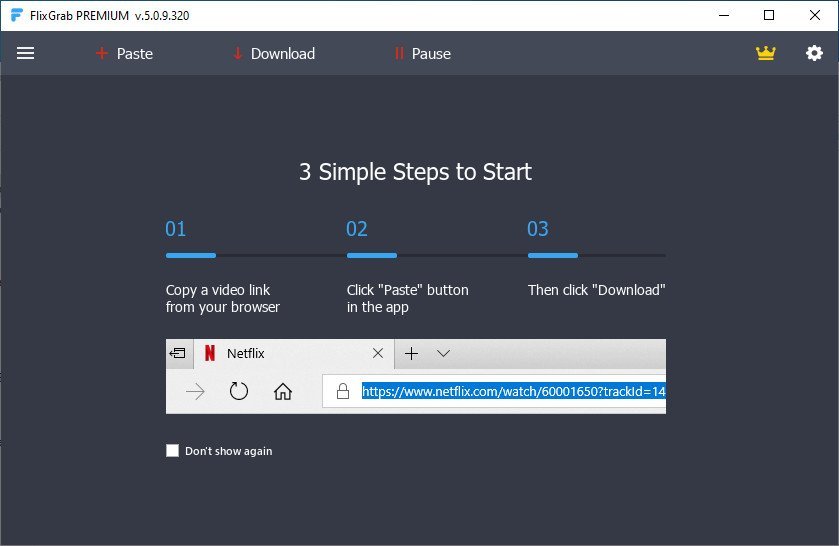Click the Netflix URL in the illustration
Image resolution: width=839 pixels, height=546 pixels.
coord(514,391)
